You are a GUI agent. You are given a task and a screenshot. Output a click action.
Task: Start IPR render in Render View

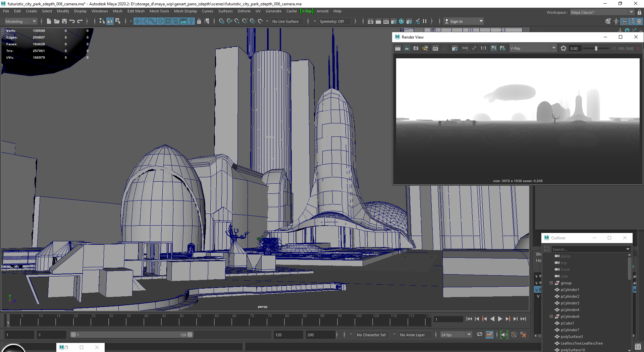[x=435, y=48]
